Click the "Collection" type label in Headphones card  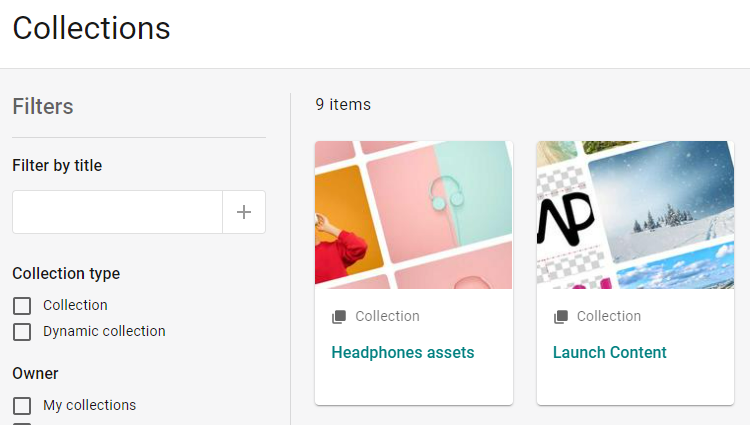tap(387, 316)
